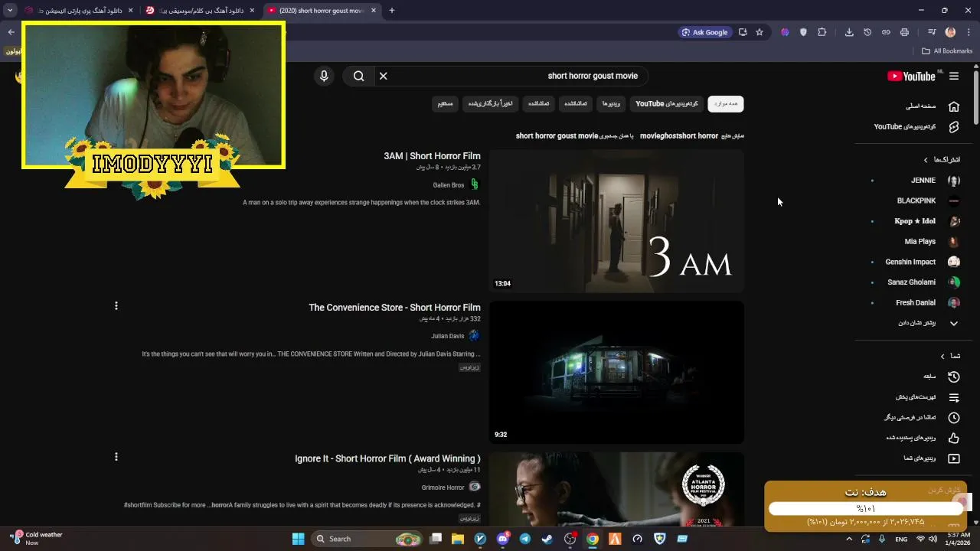The image size is (980, 551).
Task: Open Telegram from taskbar
Action: point(525,539)
